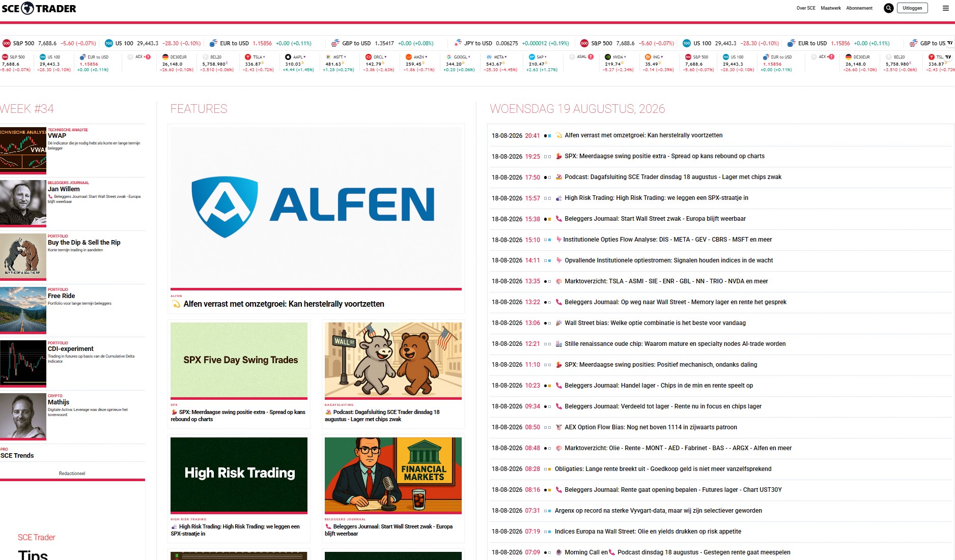The image size is (955, 560).
Task: Open 'Buy the Dip & Sell the Rip' portfolio
Action: pyautogui.click(x=84, y=243)
